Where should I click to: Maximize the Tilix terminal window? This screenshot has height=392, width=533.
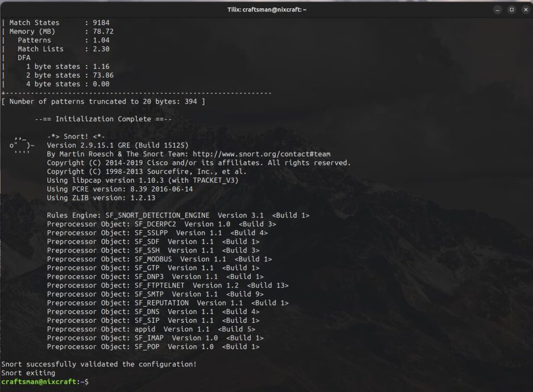pos(512,9)
